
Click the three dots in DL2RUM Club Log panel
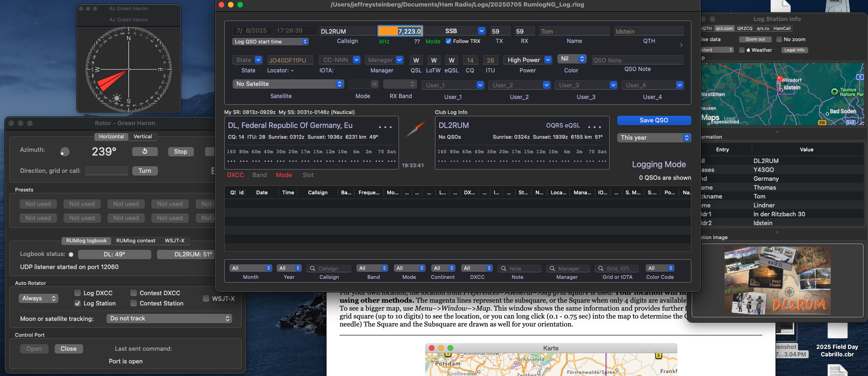point(594,127)
